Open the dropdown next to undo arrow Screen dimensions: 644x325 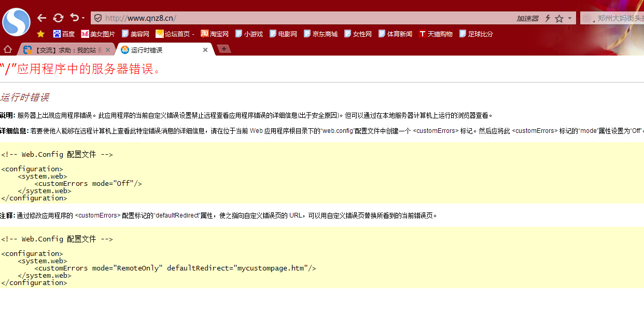[x=83, y=19]
